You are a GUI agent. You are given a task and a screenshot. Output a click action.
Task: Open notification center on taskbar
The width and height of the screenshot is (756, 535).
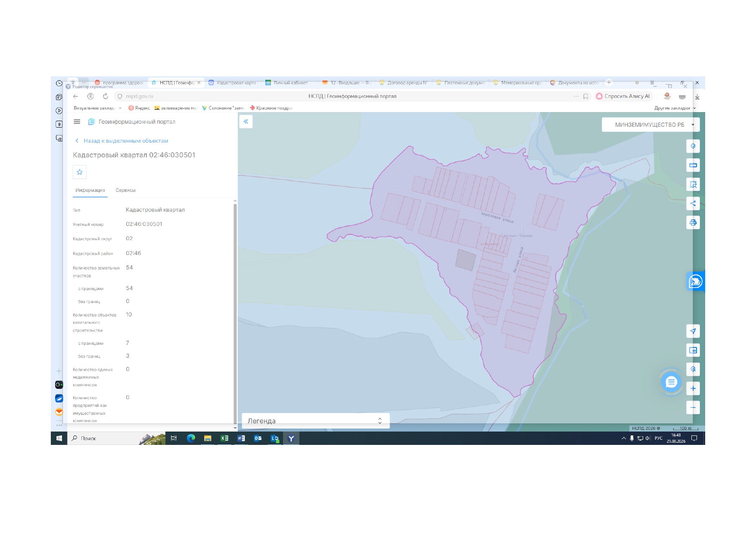pos(694,438)
